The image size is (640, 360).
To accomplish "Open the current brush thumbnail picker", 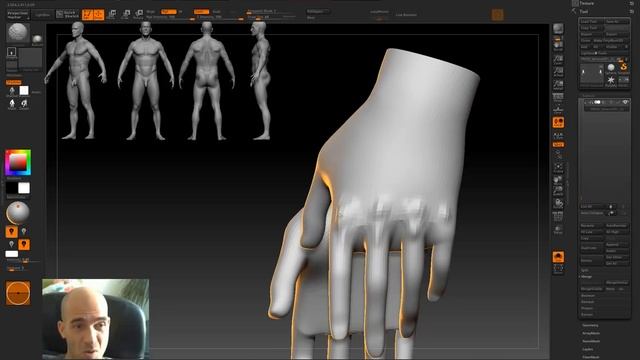I will click(18, 33).
